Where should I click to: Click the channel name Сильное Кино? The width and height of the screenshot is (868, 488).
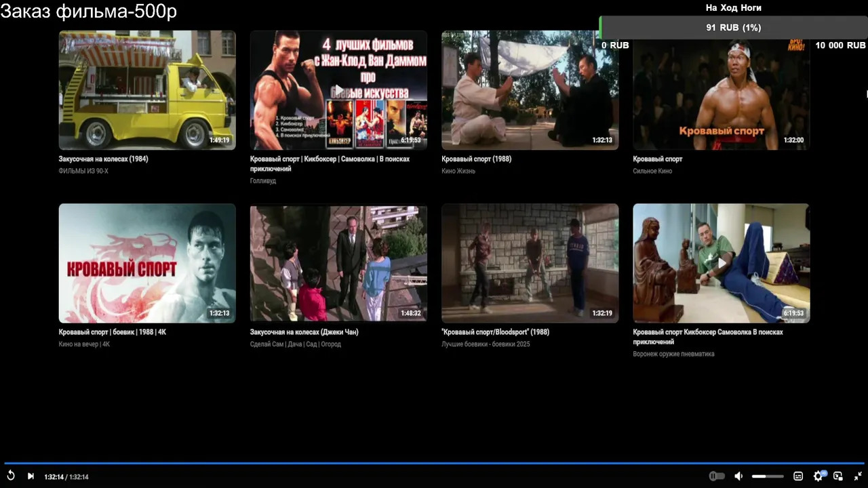(652, 171)
